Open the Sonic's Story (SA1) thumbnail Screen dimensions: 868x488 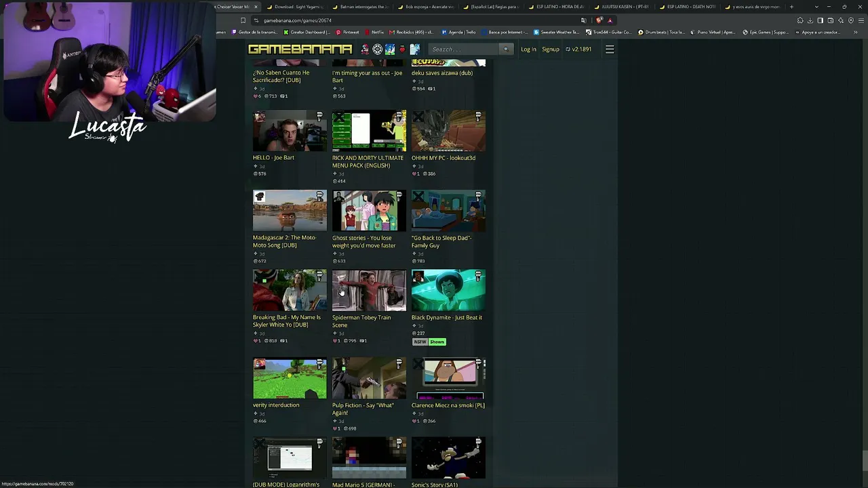[448, 458]
